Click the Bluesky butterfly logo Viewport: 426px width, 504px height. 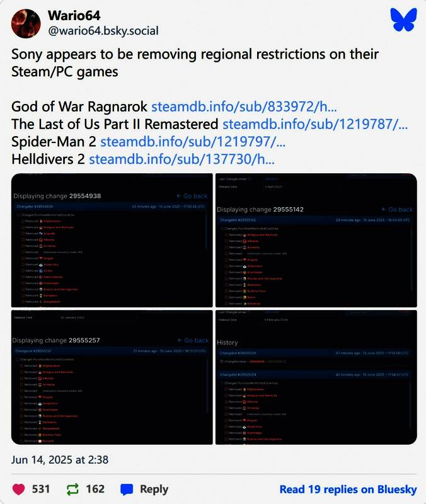(403, 20)
